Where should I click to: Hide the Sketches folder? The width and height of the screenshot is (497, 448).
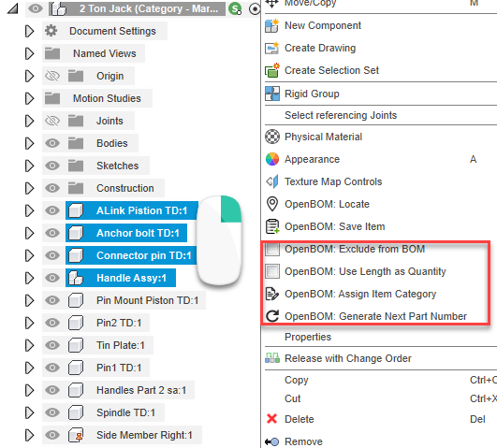pos(52,166)
